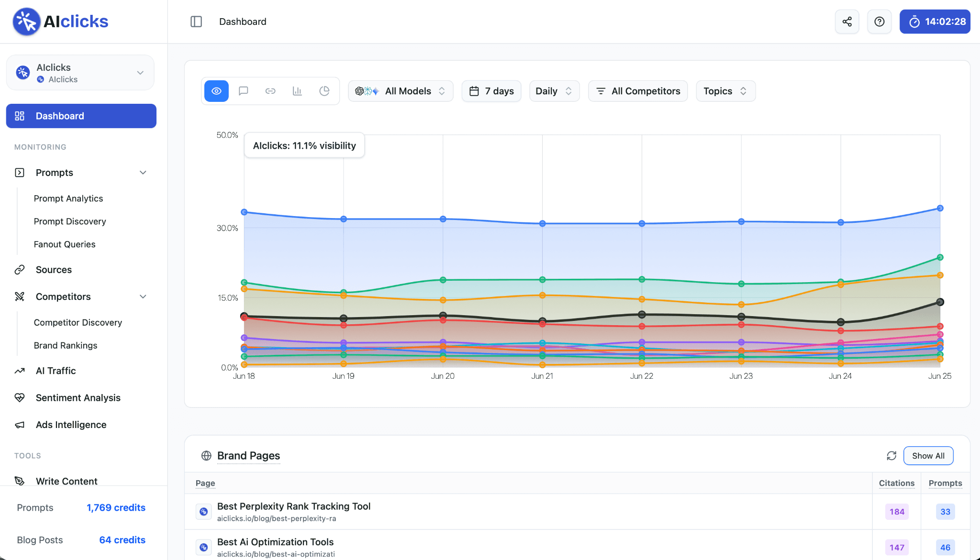
Task: Open the help question mark icon
Action: [880, 22]
